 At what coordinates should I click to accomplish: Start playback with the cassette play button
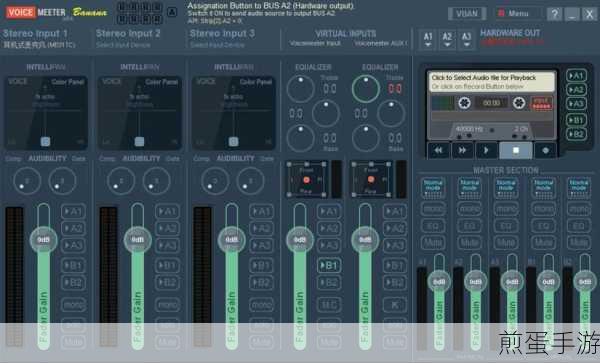point(486,150)
